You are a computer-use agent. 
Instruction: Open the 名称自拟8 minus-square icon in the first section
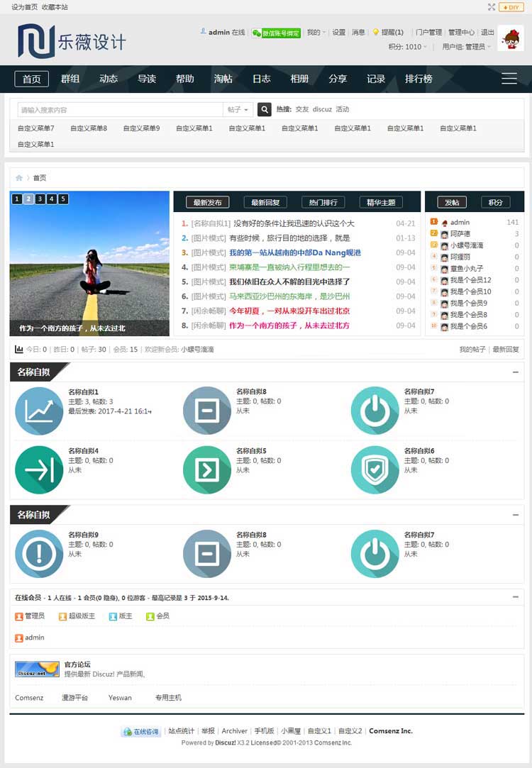click(207, 411)
